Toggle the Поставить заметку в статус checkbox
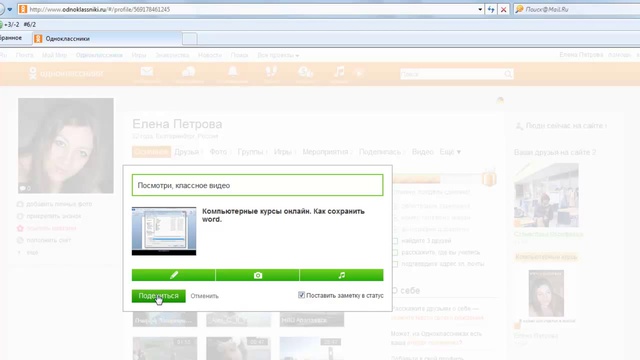Screen dimensions: 640x360 click(x=301, y=295)
